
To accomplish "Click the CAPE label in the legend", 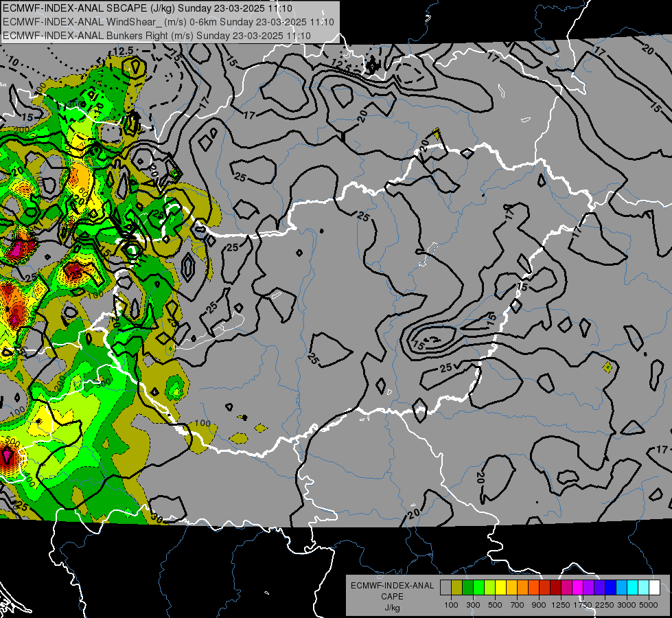I will point(392,596).
